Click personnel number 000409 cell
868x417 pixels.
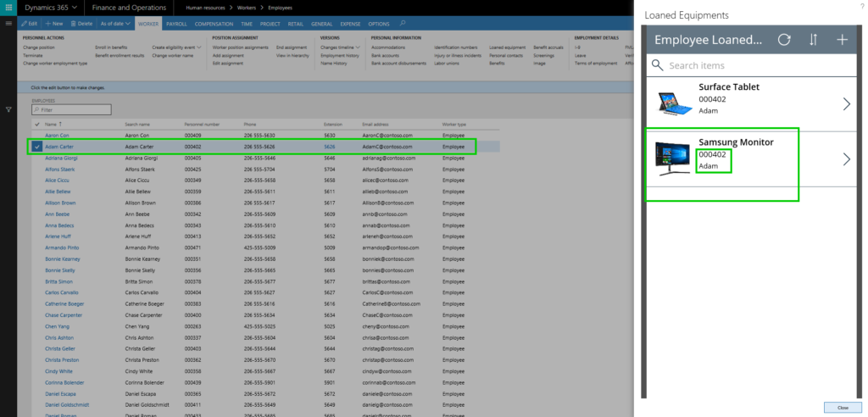tap(192, 135)
